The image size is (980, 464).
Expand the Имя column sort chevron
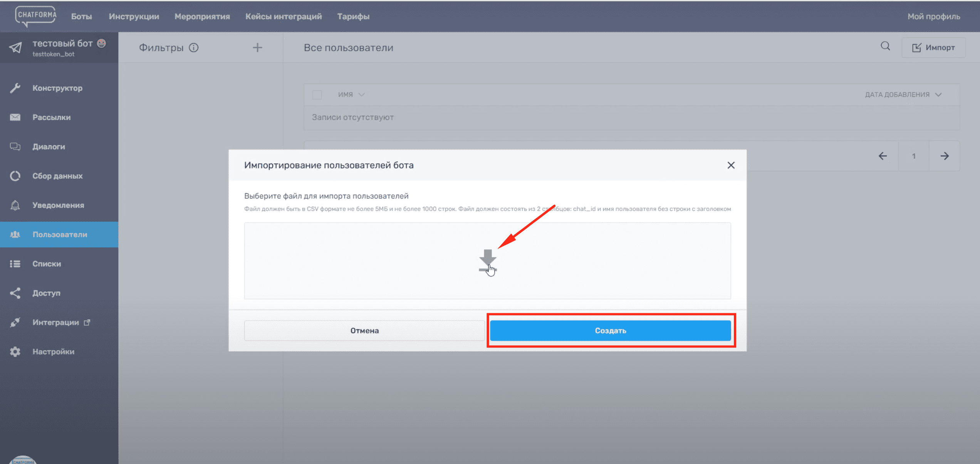(x=361, y=95)
